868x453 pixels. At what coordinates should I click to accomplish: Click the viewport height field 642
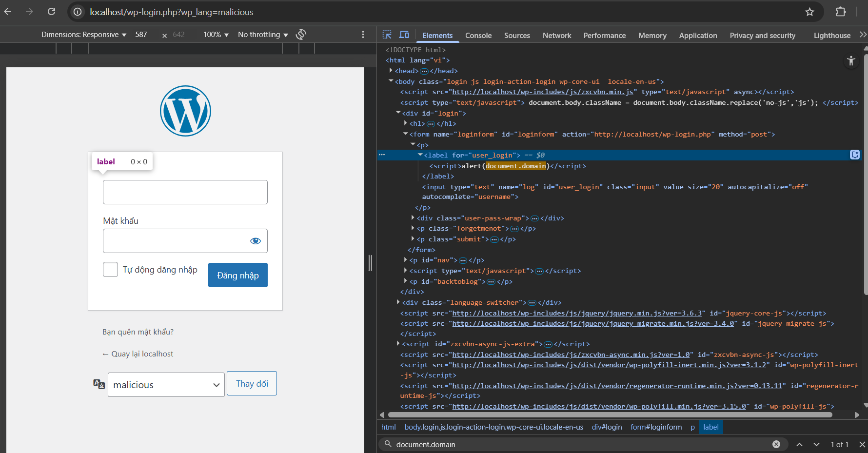coord(179,35)
